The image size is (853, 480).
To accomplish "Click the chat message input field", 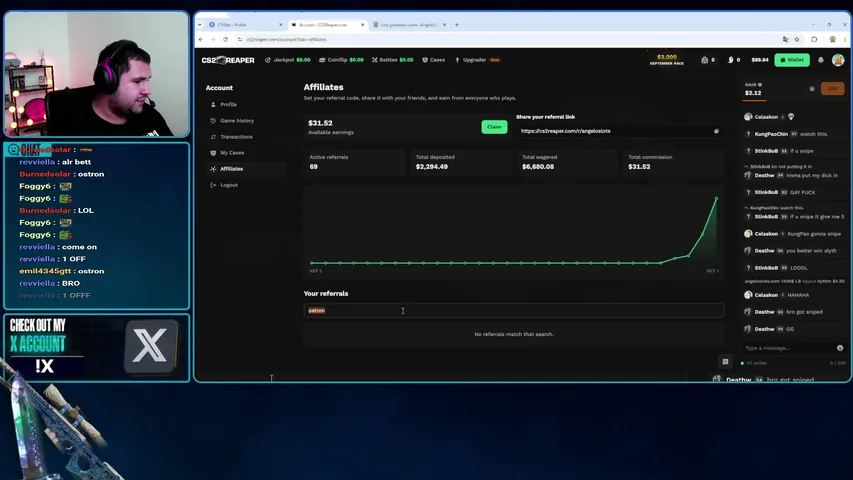I will [788, 348].
